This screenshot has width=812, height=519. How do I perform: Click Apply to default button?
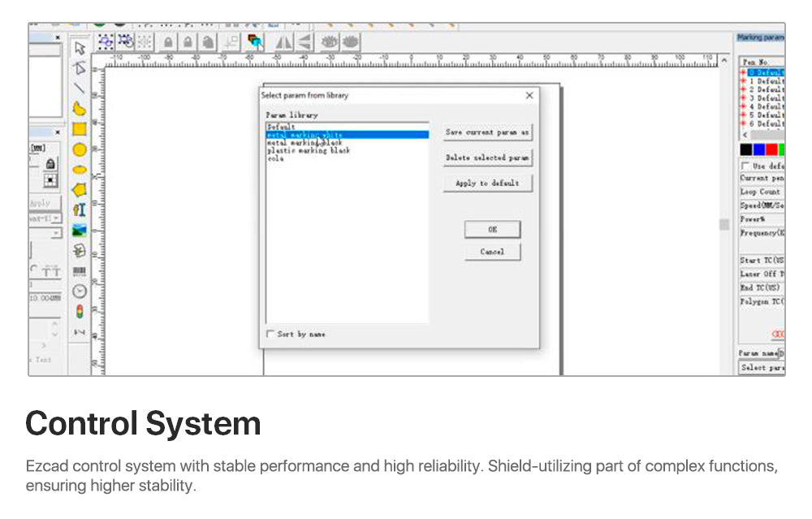click(487, 184)
